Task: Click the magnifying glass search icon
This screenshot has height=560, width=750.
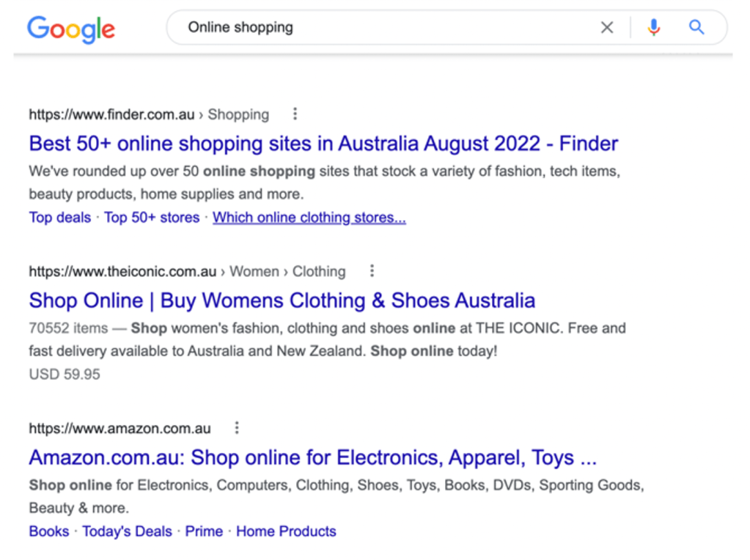Action: point(696,28)
